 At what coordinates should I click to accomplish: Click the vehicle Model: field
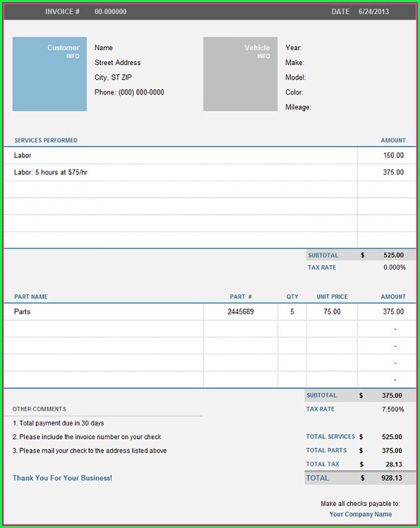295,78
